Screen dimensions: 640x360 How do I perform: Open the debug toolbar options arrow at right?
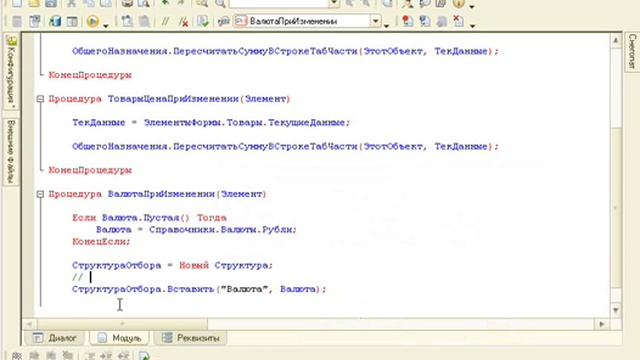coord(472,25)
